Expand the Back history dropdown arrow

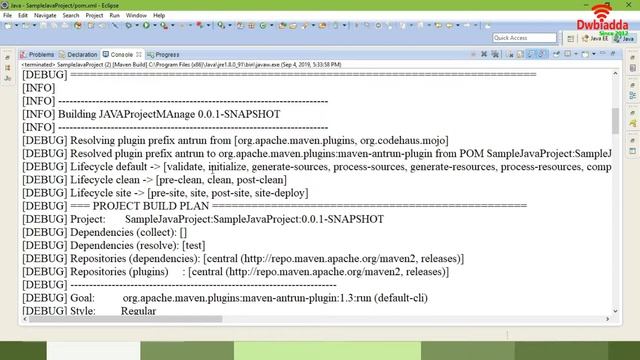[x=458, y=26]
